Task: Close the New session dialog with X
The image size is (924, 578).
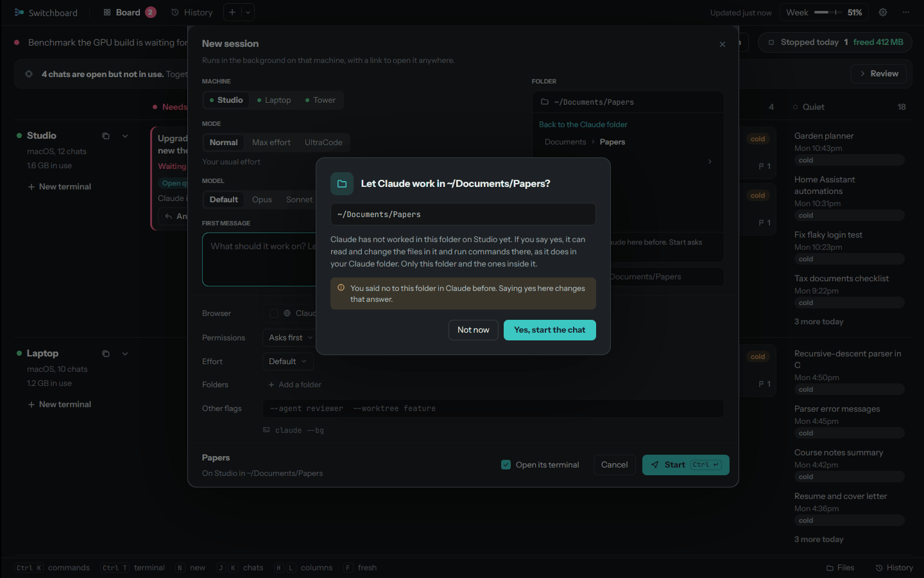Action: pyautogui.click(x=723, y=44)
